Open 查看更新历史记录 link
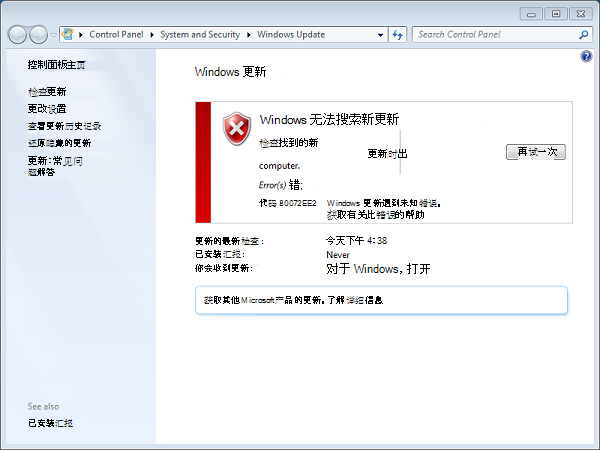 pos(64,126)
